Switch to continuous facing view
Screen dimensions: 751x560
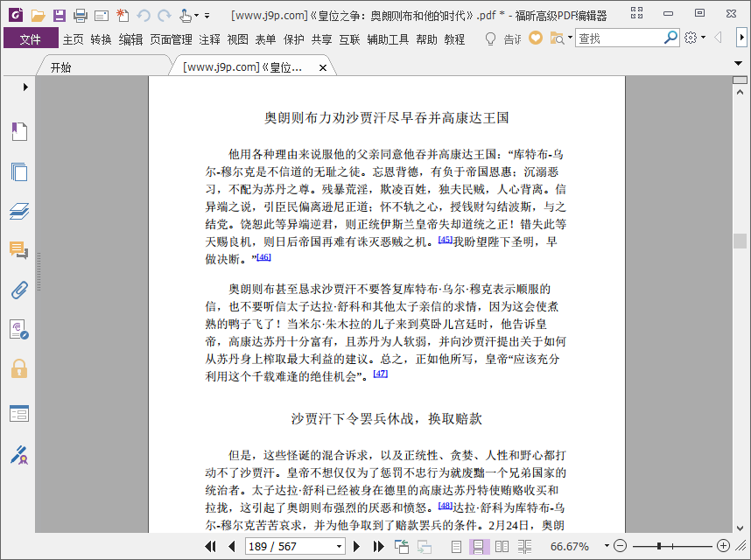tap(524, 546)
